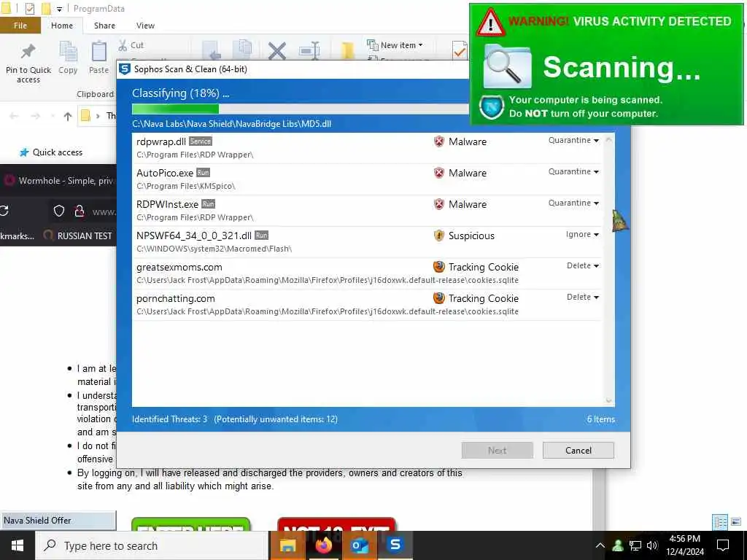Click the Rename icon in Explorer ribbon

[x=309, y=50]
